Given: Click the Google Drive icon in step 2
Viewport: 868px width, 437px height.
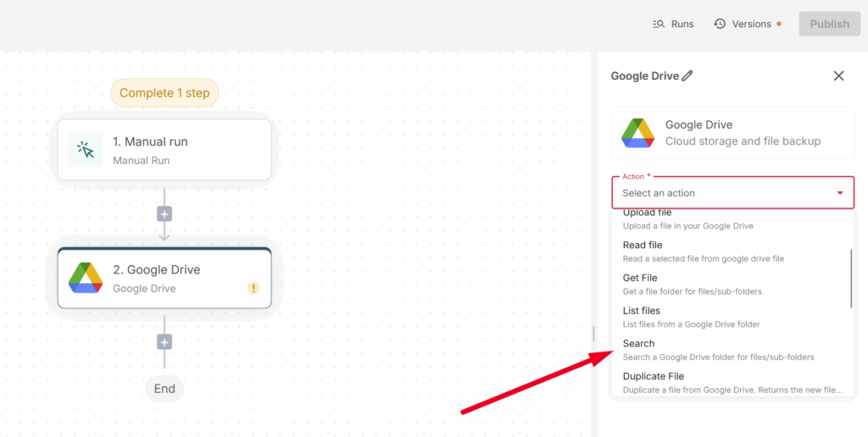Looking at the screenshot, I should point(86,279).
